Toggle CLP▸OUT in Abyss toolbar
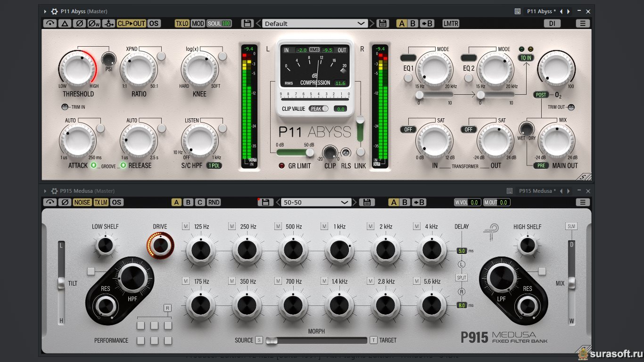 (x=132, y=24)
